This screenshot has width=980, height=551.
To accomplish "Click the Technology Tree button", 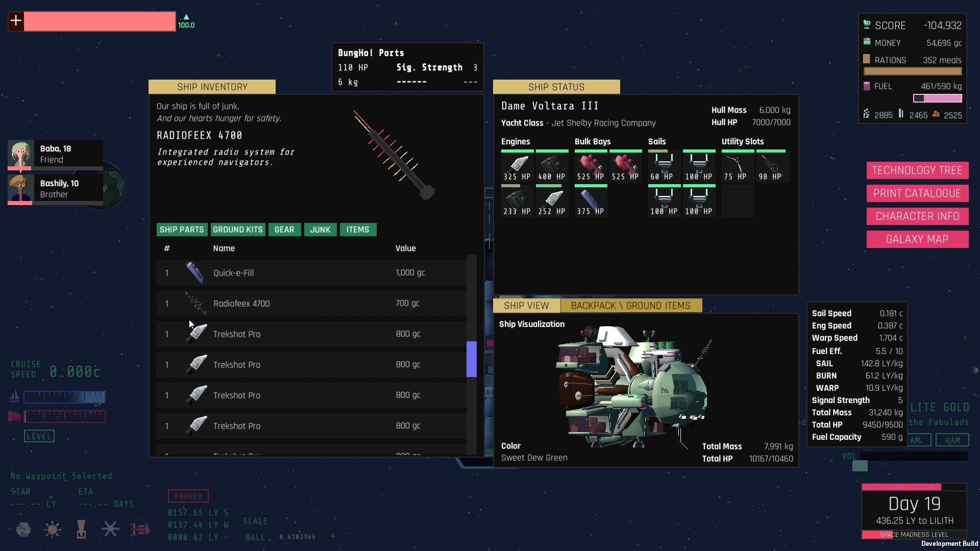I will (x=917, y=170).
